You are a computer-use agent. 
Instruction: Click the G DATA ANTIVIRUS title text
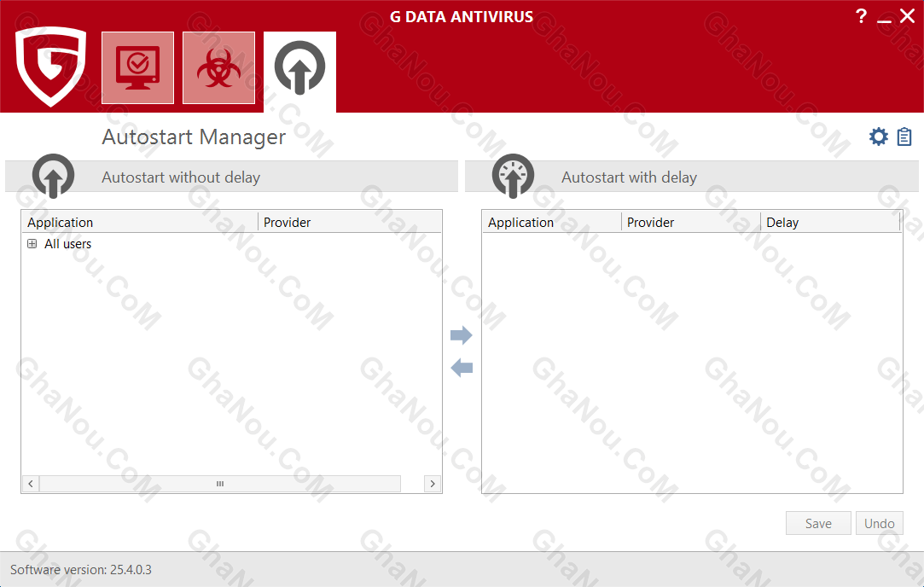[x=462, y=16]
